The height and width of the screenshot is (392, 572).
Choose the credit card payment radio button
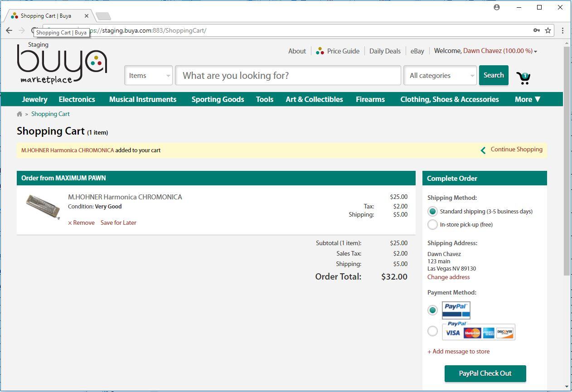click(432, 331)
